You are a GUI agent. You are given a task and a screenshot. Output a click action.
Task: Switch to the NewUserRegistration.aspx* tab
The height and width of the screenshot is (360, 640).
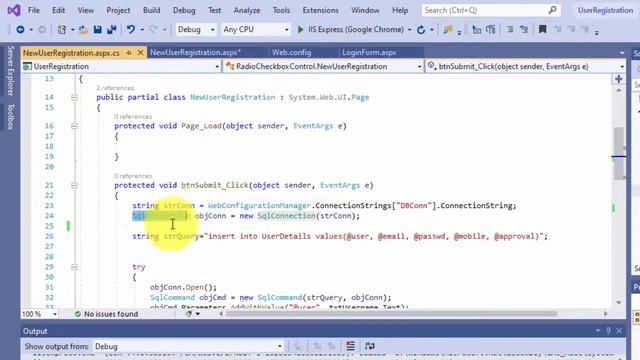pos(196,53)
